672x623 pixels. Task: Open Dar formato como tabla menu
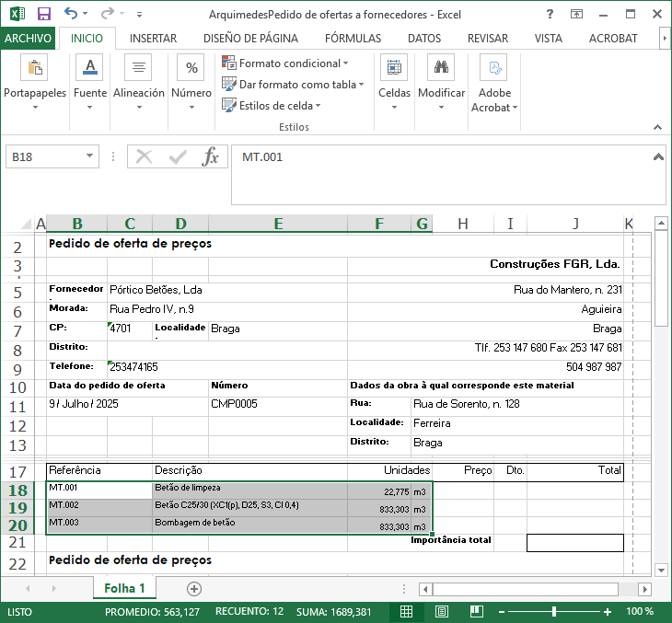tap(293, 84)
